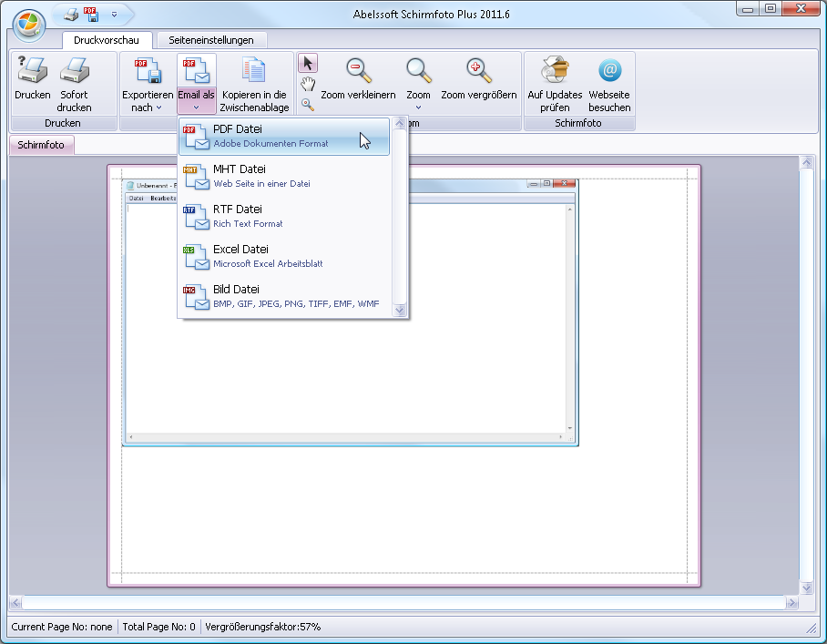Click Current Page No: none status
Viewport: 827px width, 644px height.
[x=62, y=627]
